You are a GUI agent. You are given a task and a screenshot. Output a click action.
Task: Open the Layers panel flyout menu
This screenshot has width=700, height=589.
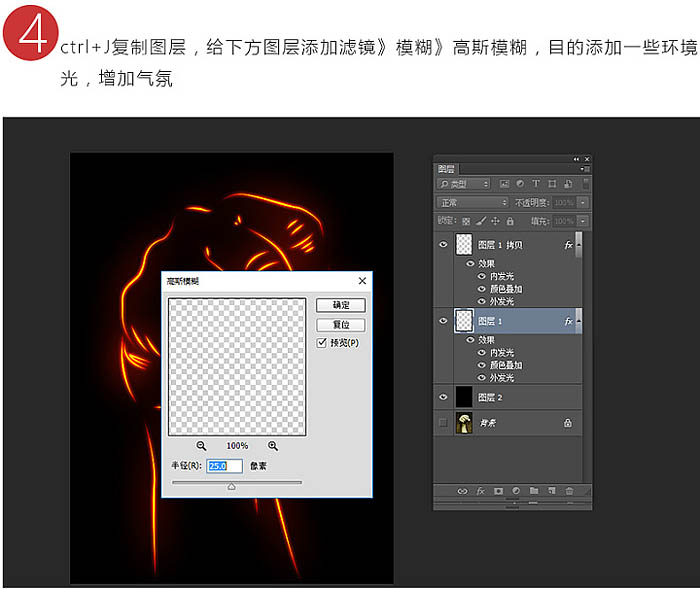click(x=585, y=169)
